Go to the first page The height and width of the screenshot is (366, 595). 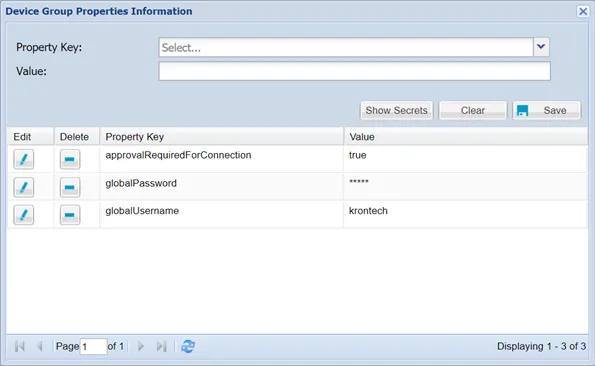[x=20, y=346]
